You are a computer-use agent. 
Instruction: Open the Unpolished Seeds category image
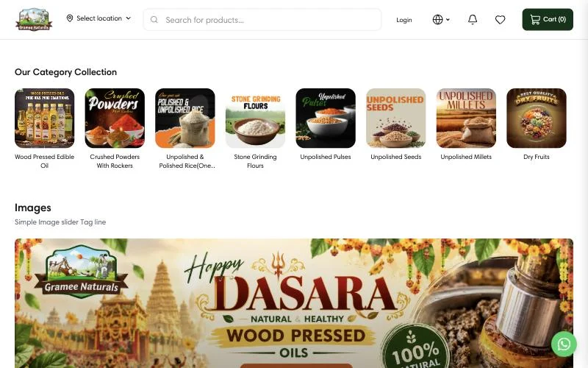pos(395,118)
